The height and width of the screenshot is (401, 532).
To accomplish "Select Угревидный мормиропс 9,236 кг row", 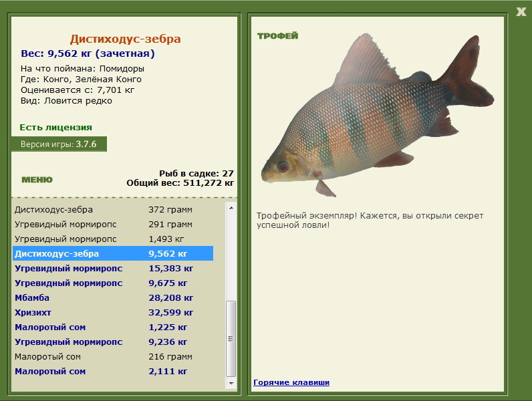I will pos(114,342).
